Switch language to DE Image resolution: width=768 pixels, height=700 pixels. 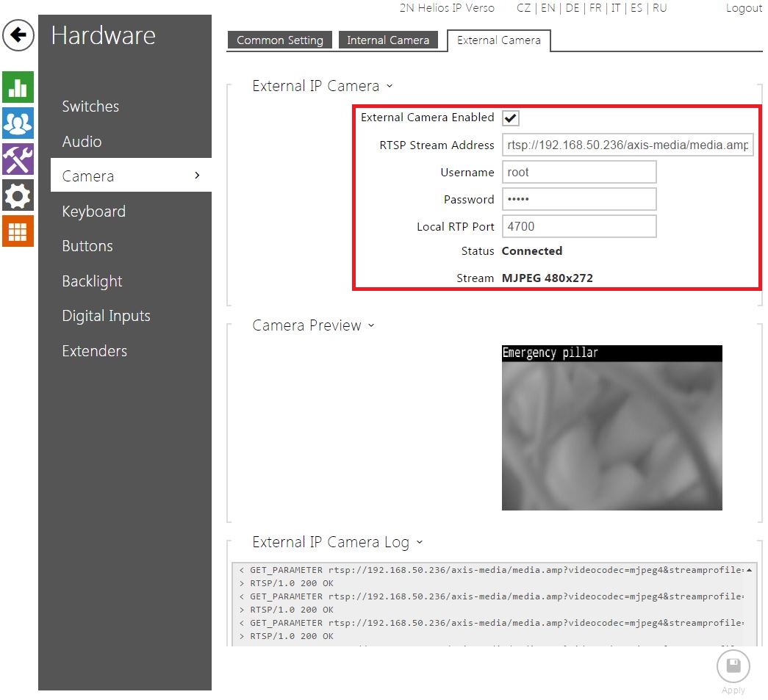pyautogui.click(x=573, y=8)
